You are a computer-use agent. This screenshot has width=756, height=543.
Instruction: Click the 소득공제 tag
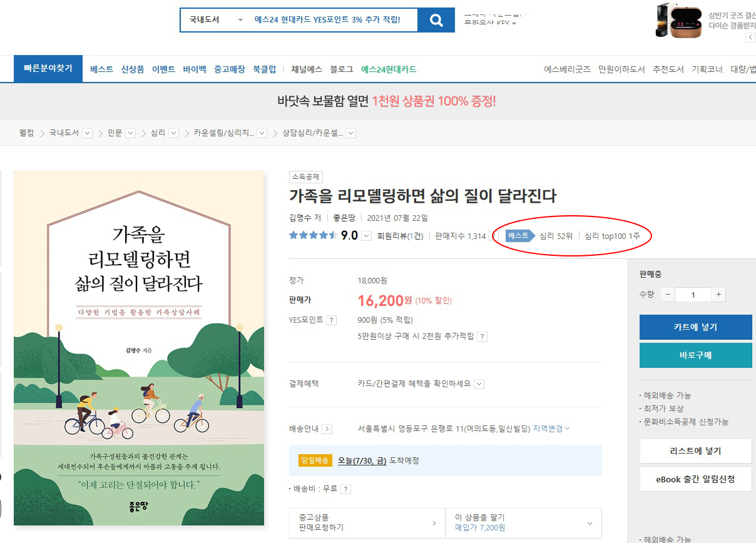pyautogui.click(x=306, y=177)
